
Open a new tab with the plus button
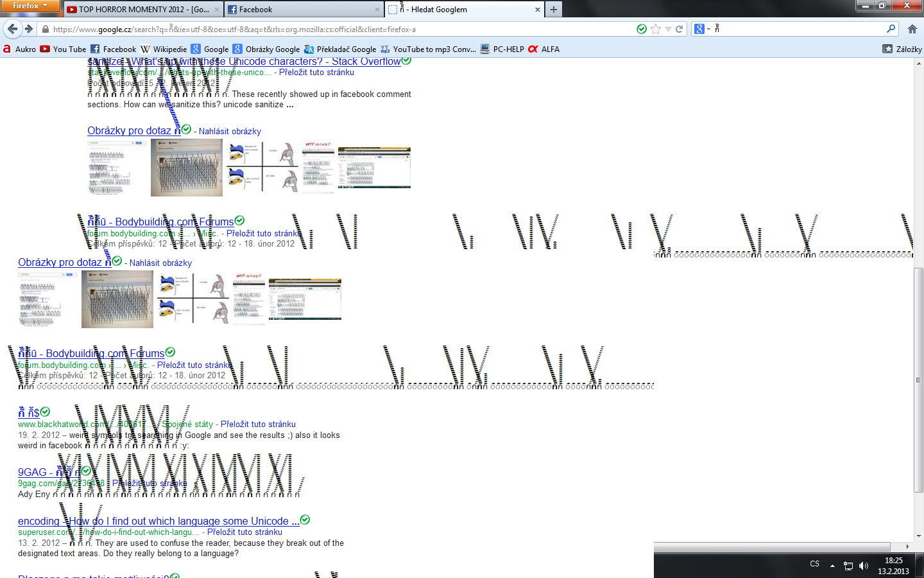point(554,9)
